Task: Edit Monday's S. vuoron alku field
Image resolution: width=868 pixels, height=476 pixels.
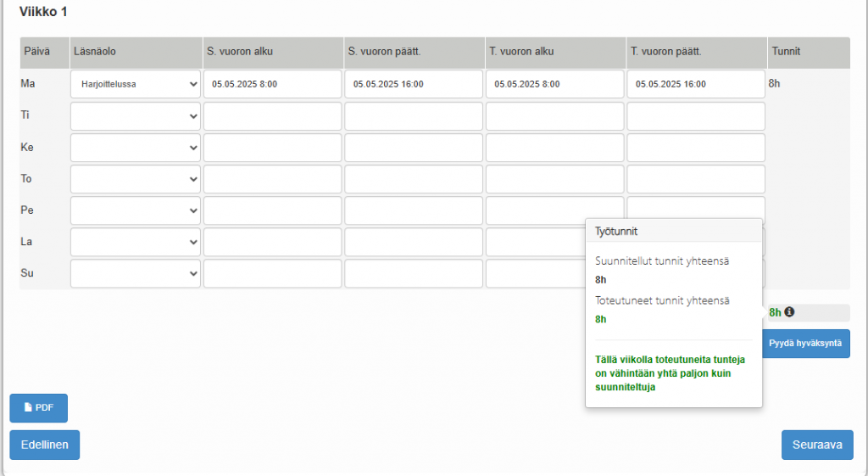Action: point(272,84)
